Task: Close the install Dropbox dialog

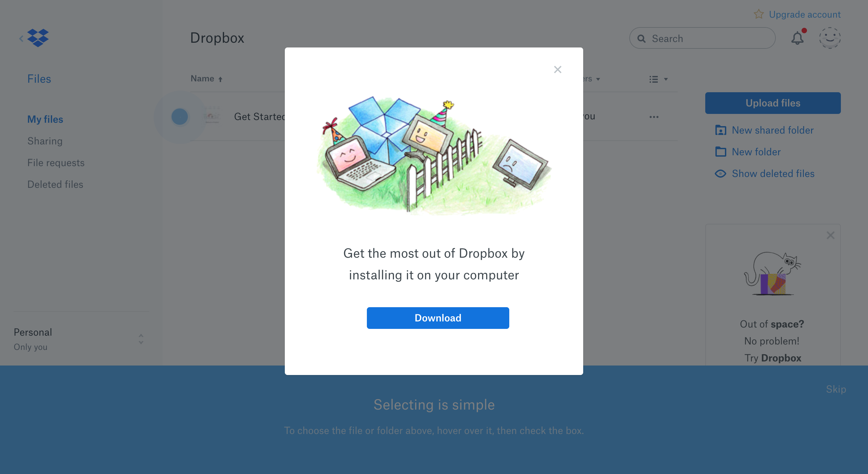Action: point(558,70)
